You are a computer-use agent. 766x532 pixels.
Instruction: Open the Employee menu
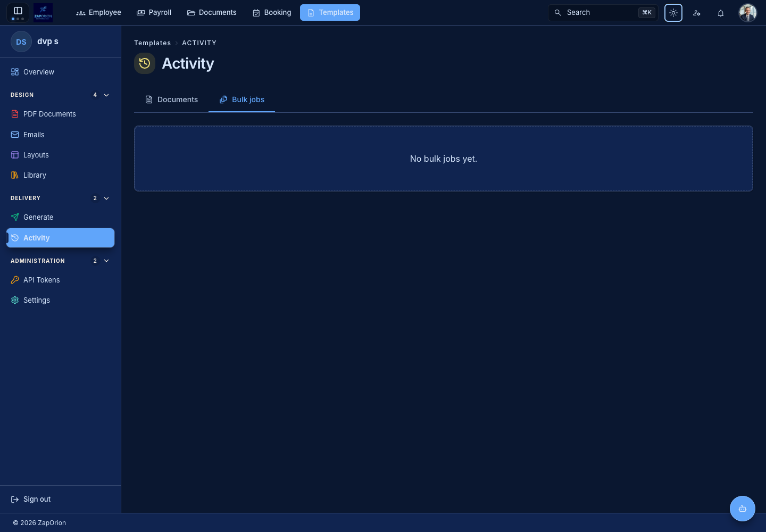[99, 12]
